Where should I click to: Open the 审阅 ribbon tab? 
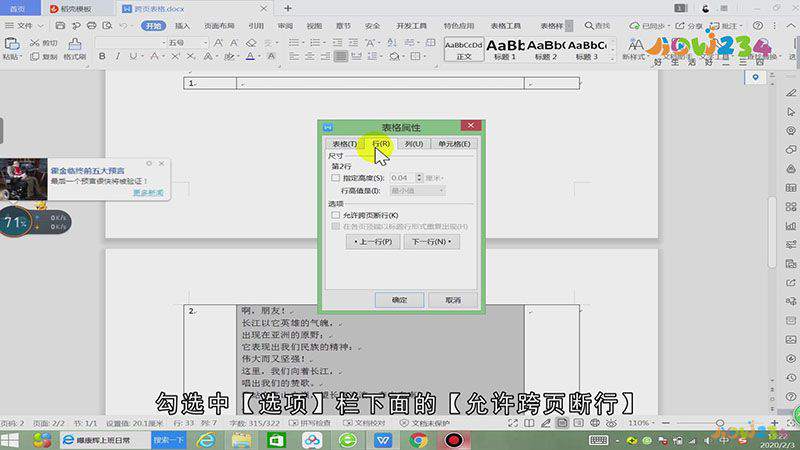pos(285,26)
